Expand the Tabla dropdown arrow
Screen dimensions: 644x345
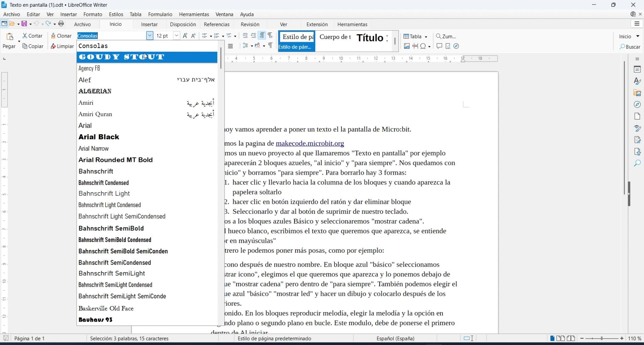pyautogui.click(x=426, y=37)
